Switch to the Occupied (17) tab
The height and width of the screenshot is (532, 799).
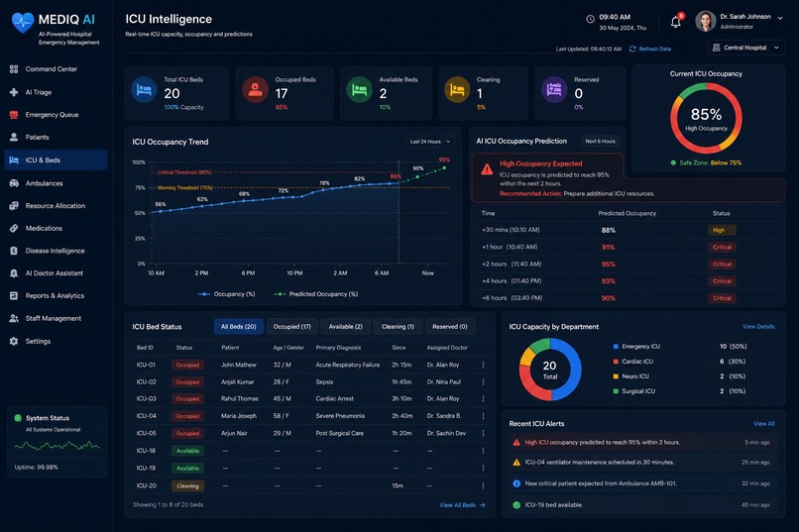tap(292, 327)
